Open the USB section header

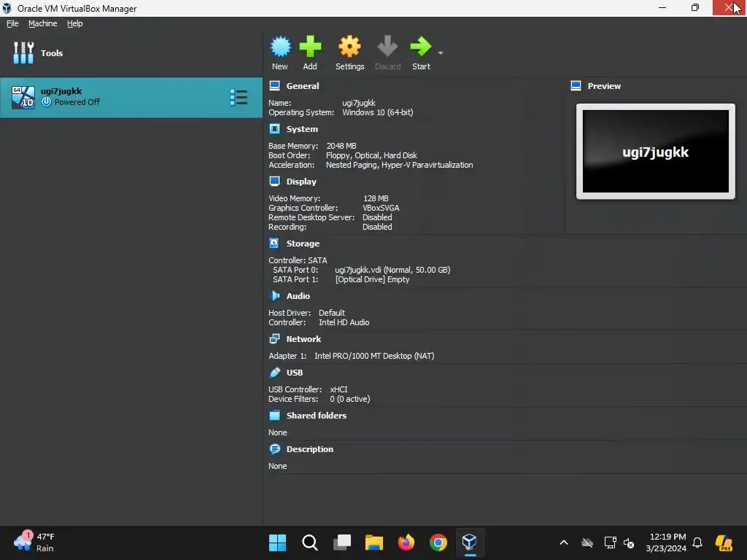pos(295,373)
